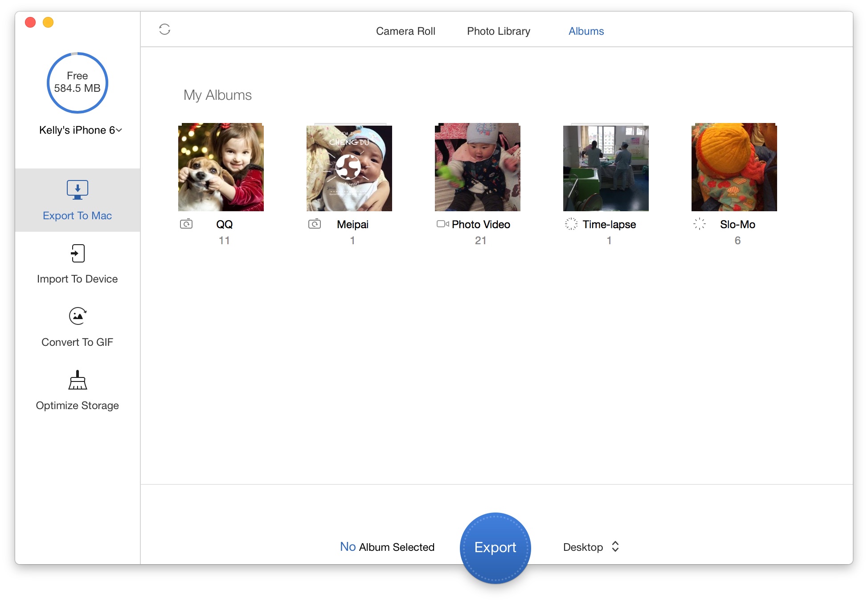Open Kelly's iPhone 6 device dropdown
This screenshot has height=615, width=868.
pyautogui.click(x=81, y=130)
